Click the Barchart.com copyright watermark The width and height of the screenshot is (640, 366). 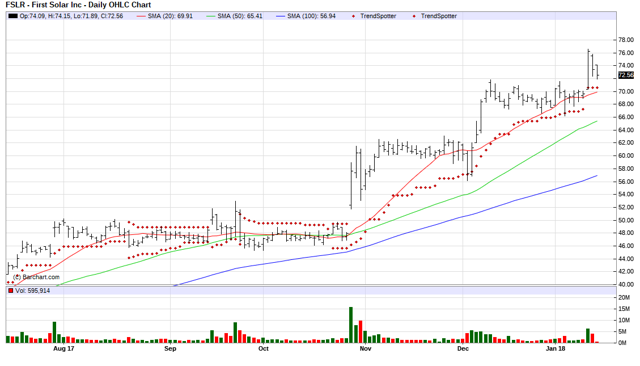coord(36,277)
